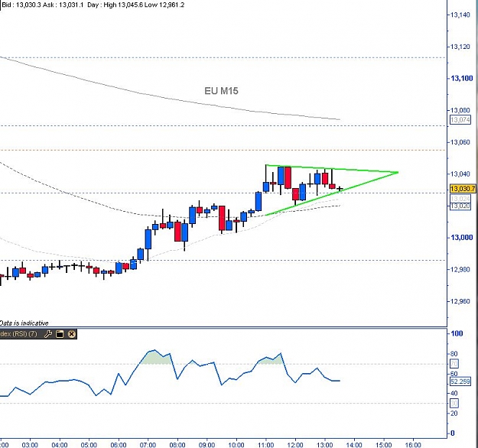Click the 16:00 time axis label

coord(413,445)
